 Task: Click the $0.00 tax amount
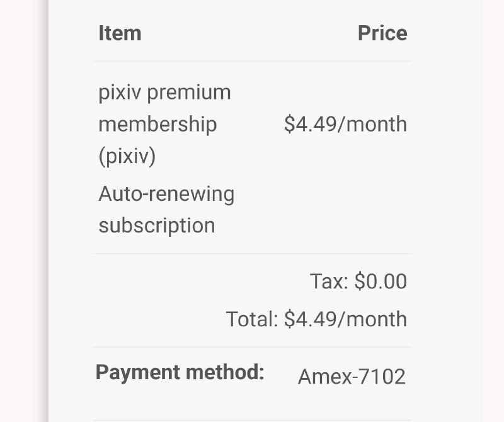pos(381,282)
